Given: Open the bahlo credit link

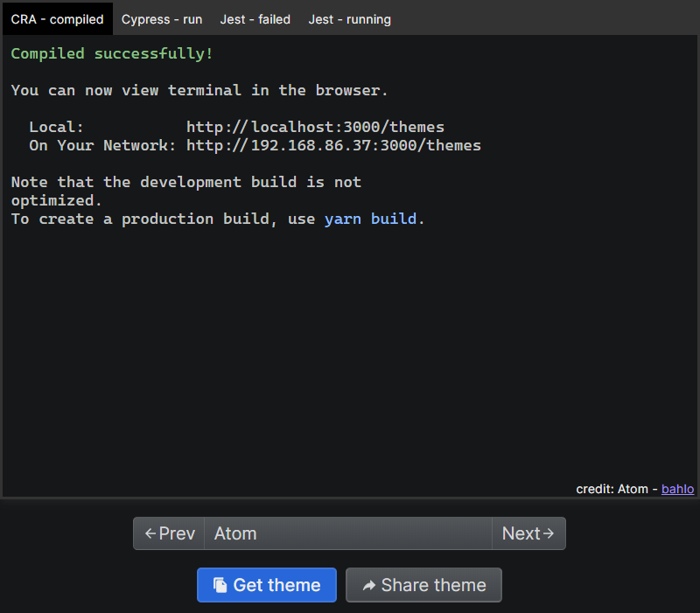Looking at the screenshot, I should coord(677,489).
